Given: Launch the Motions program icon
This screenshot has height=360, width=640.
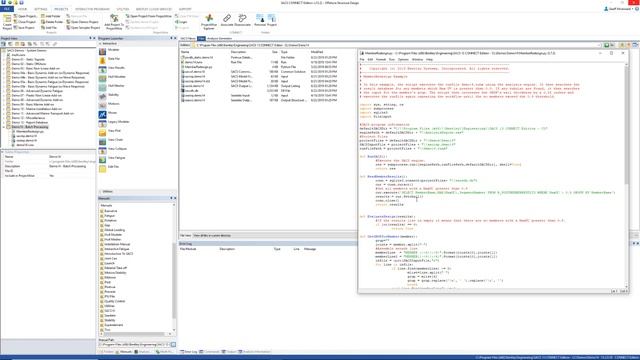Looking at the screenshot, I should 102,105.
